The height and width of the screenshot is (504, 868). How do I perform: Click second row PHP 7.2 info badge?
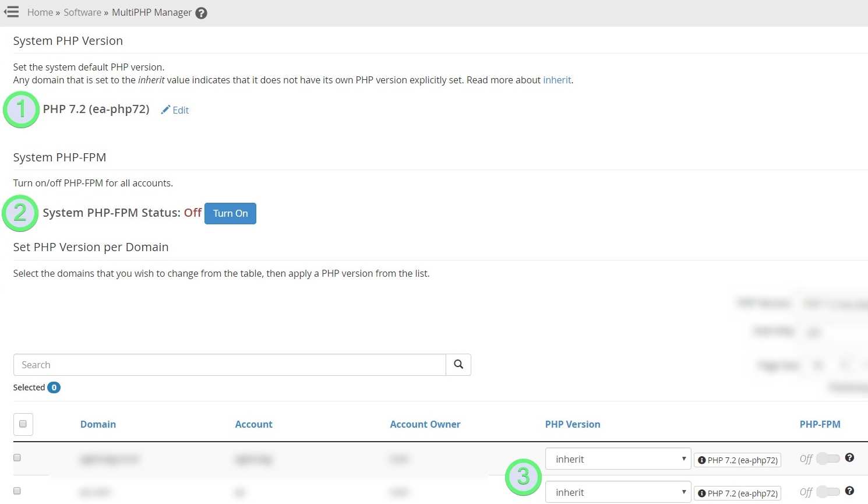pos(737,494)
